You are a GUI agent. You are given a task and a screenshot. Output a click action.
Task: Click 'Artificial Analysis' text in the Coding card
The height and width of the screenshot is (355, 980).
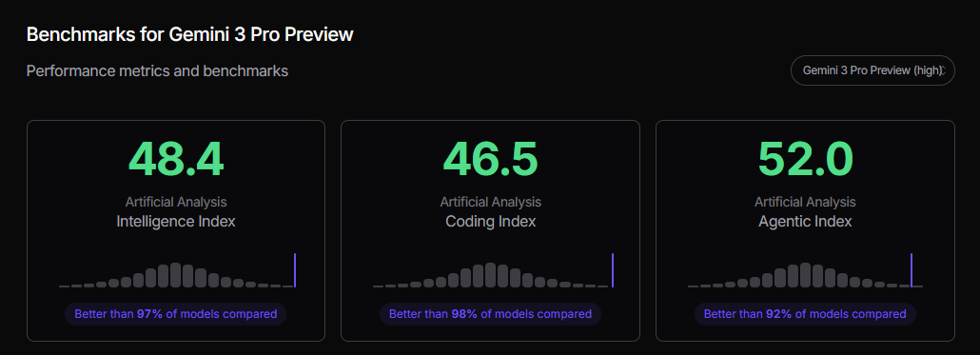pos(490,202)
